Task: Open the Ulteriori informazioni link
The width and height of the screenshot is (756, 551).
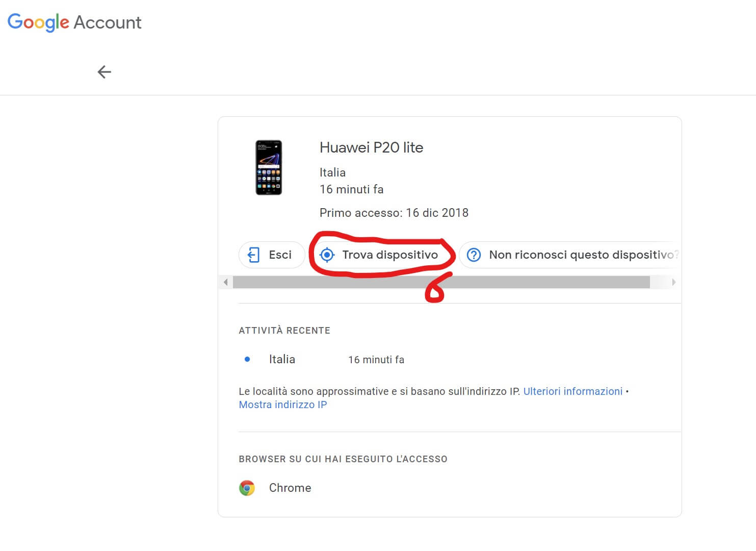Action: pyautogui.click(x=572, y=391)
